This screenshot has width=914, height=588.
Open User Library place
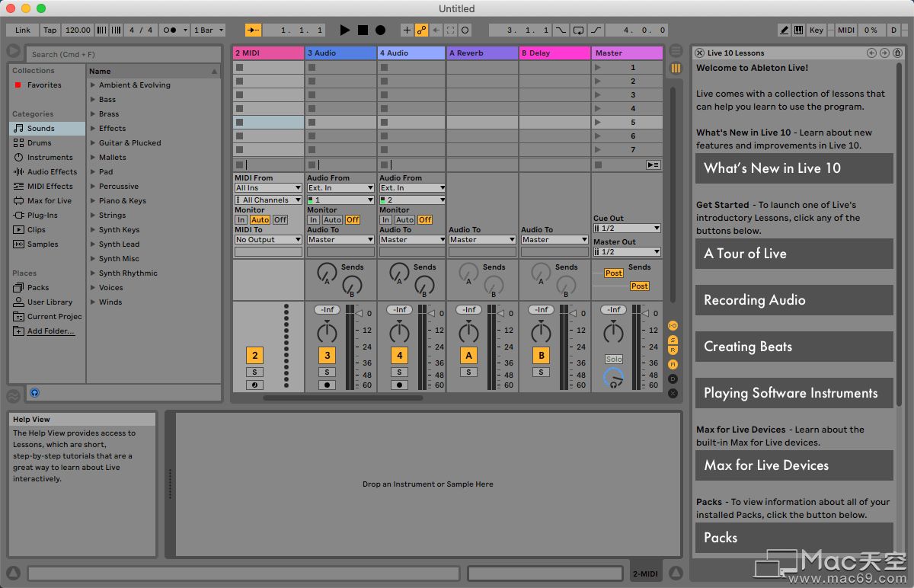[47, 302]
